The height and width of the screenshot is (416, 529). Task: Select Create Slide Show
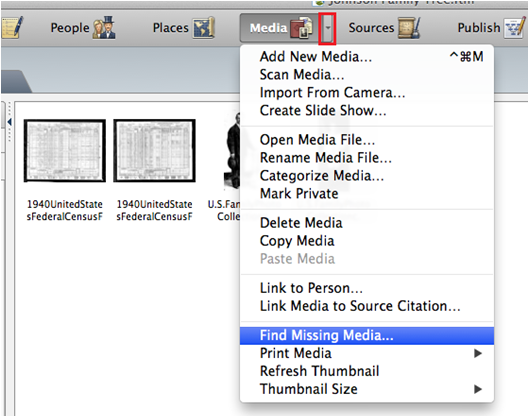[367, 110]
